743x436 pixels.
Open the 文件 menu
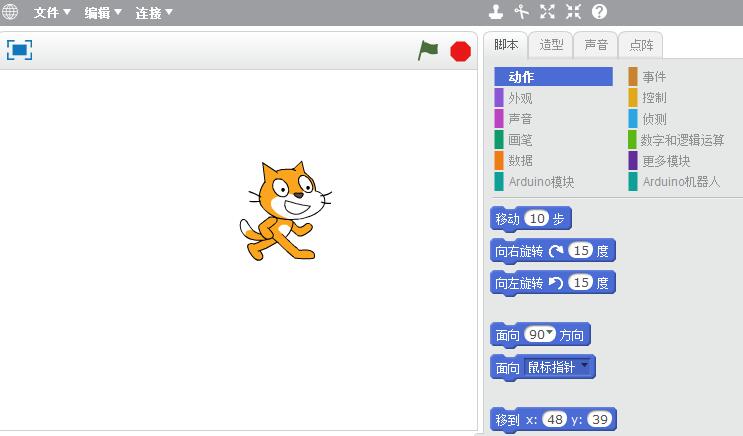(52, 13)
